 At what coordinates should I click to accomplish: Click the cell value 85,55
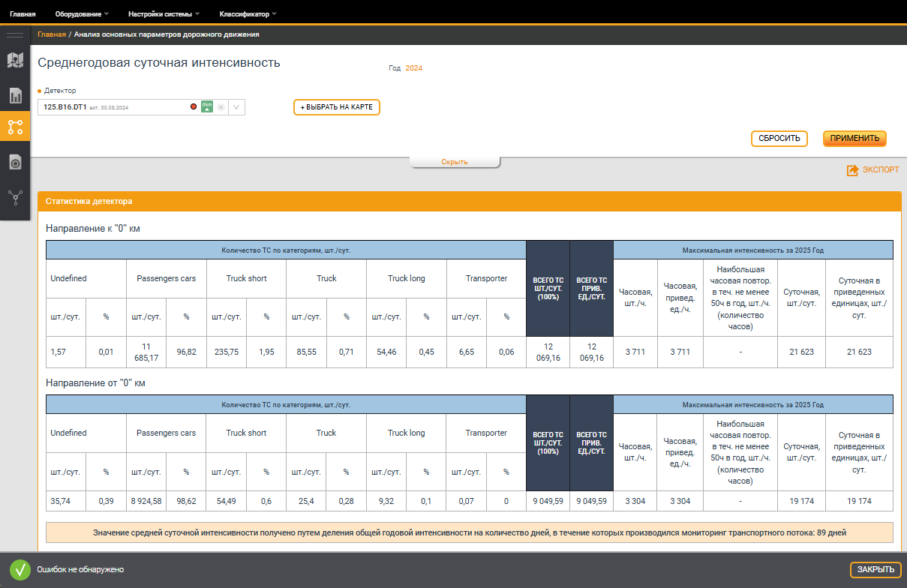click(306, 352)
